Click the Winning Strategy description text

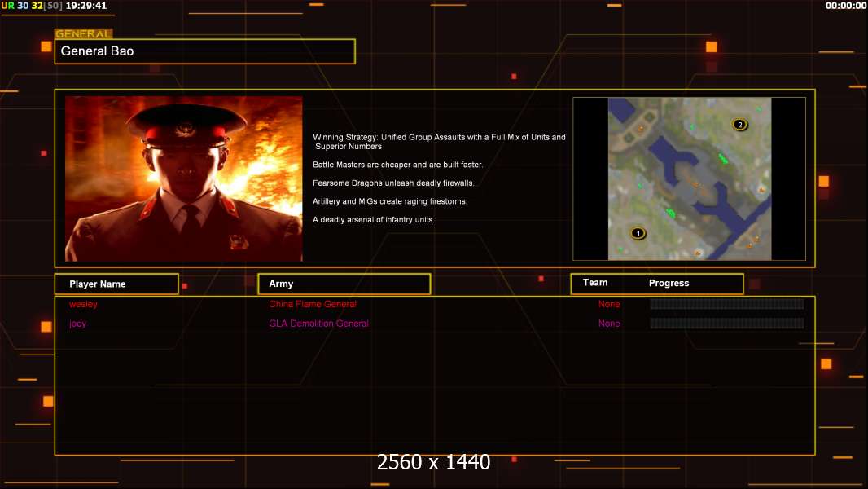point(439,142)
